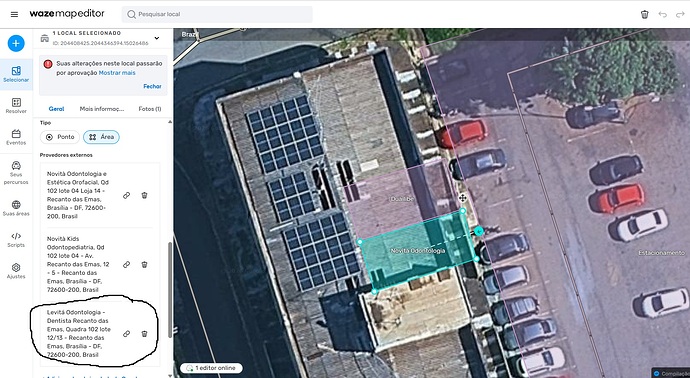Activate the Selecionar tool
Viewport: 690px width, 378px height.
click(x=16, y=74)
